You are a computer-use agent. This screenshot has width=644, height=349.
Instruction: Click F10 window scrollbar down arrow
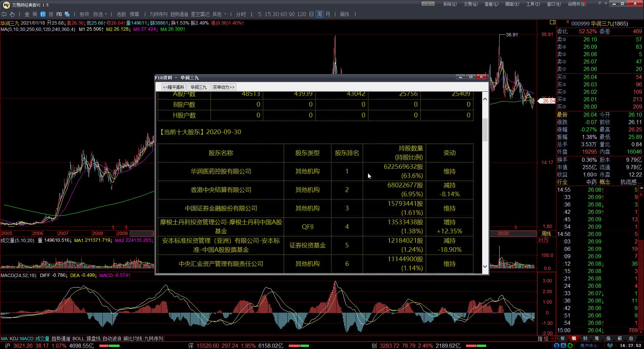point(485,266)
